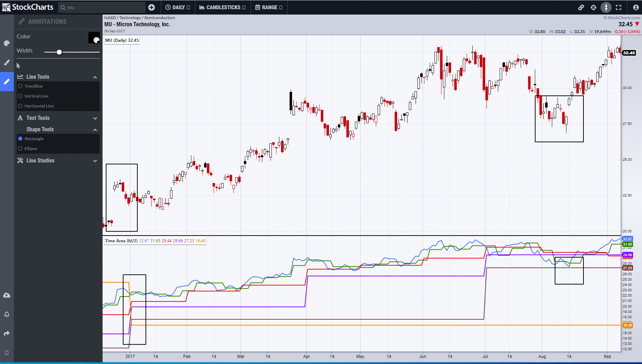Click the Line Tools chart icon

(20, 77)
